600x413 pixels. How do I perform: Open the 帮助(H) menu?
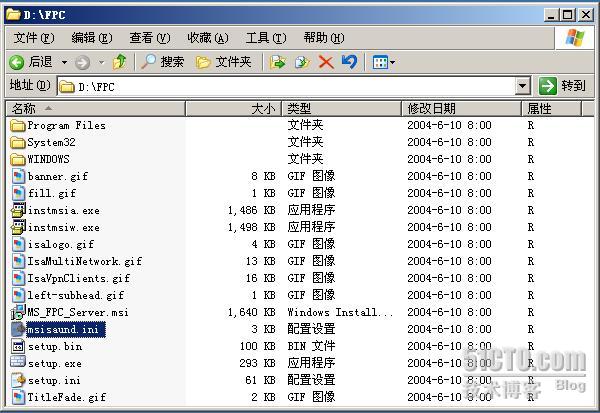pyautogui.click(x=324, y=38)
